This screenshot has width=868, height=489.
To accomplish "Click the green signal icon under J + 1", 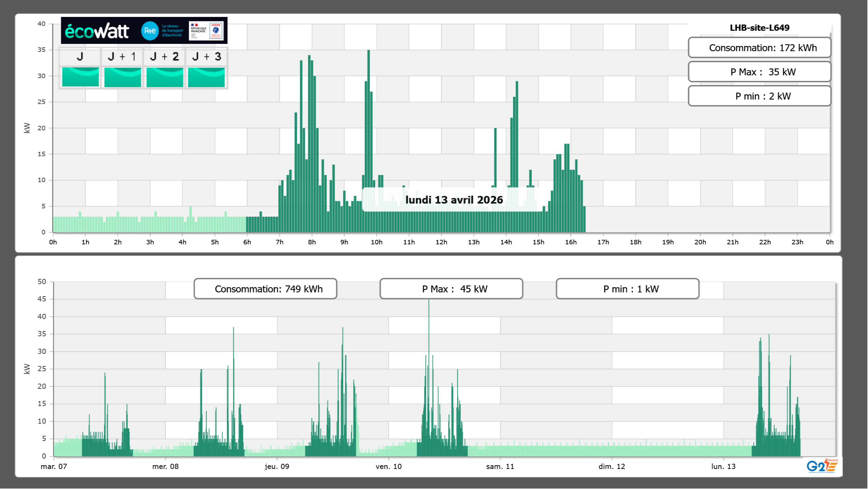I will pos(122,77).
